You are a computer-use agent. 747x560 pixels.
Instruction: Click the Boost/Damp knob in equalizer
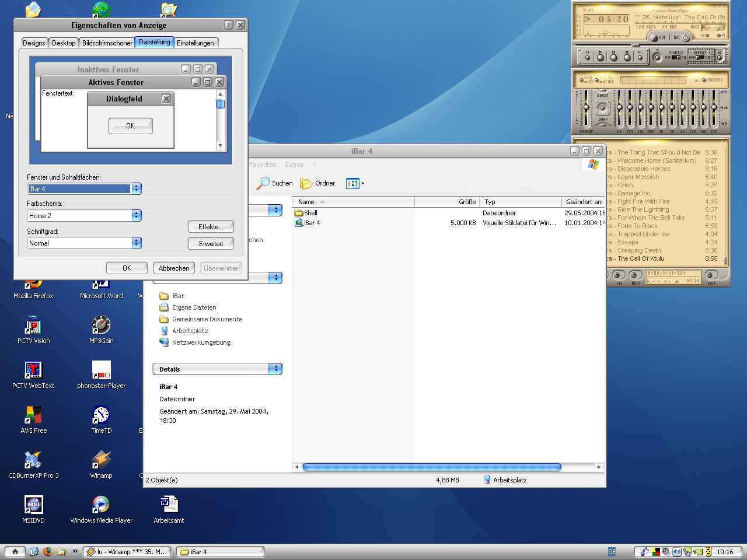pos(602,107)
